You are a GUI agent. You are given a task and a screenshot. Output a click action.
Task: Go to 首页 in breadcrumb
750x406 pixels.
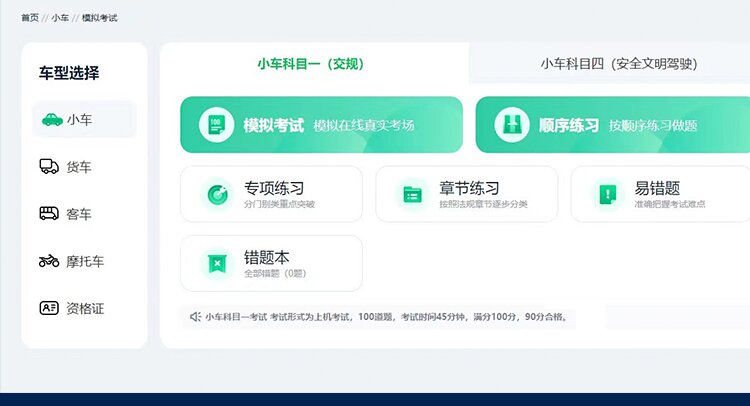[30, 18]
